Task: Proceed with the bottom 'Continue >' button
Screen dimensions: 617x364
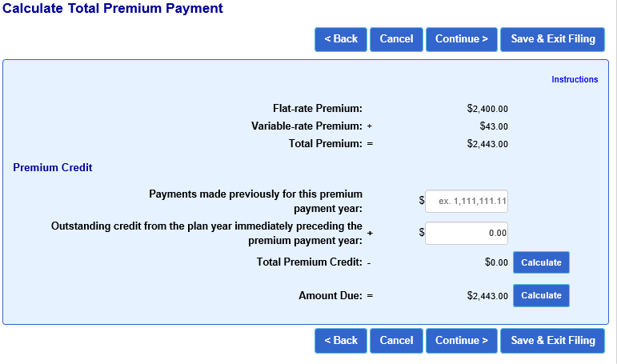Action: [x=462, y=341]
